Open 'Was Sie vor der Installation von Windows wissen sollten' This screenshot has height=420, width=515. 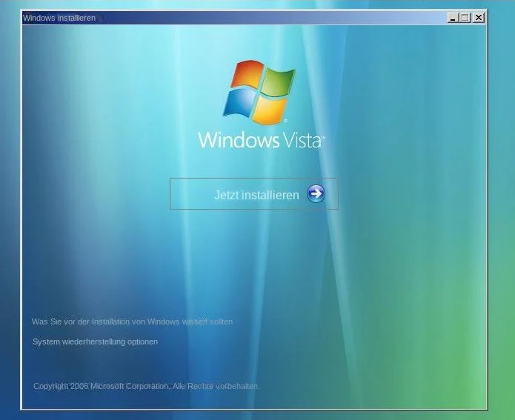[x=132, y=321]
